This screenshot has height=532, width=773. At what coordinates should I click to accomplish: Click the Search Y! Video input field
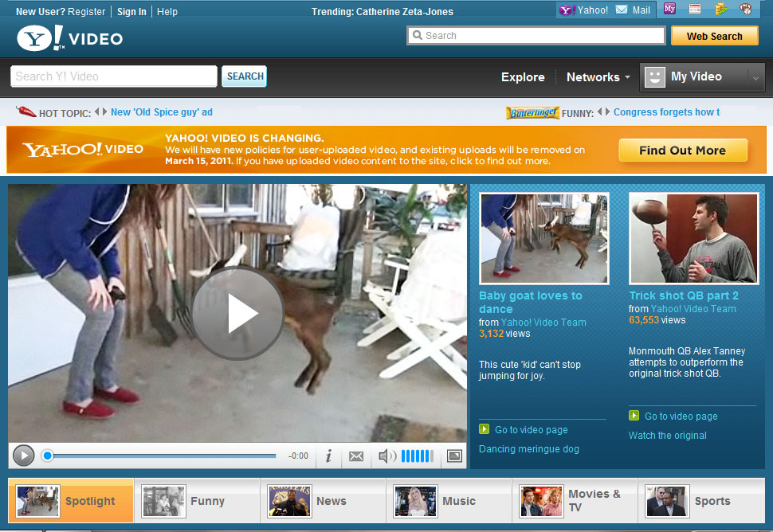114,76
